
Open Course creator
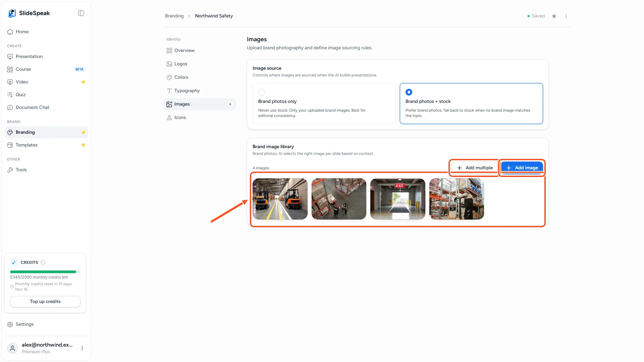46,69
